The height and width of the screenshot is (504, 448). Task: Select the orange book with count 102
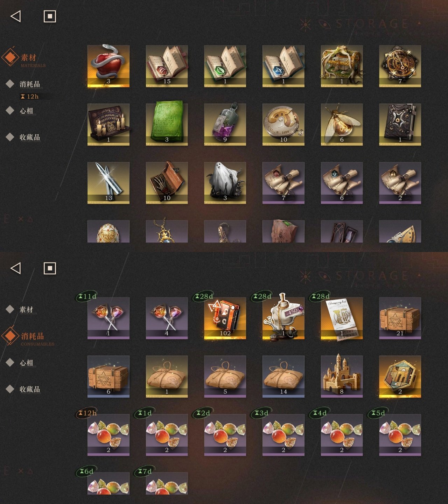pyautogui.click(x=225, y=318)
